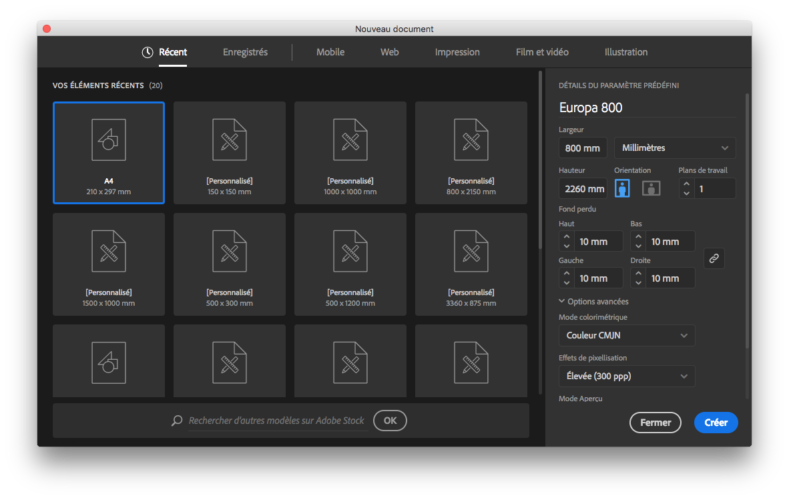
Task: Switch to the Impression tab
Action: point(457,52)
